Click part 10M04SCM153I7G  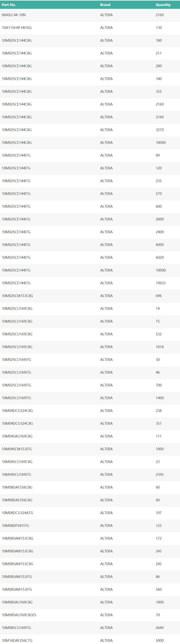[x=17, y=449]
